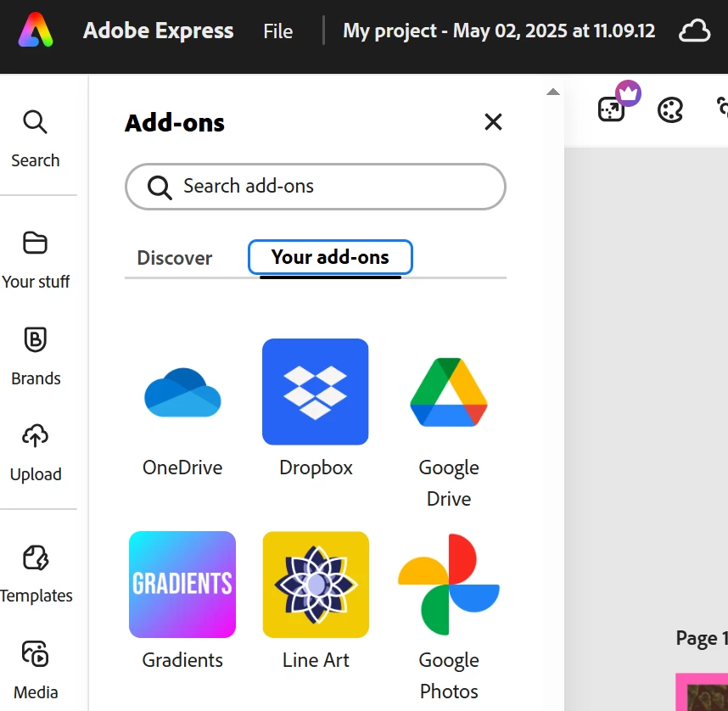Open the File menu
This screenshot has height=711, width=728.
pos(277,31)
